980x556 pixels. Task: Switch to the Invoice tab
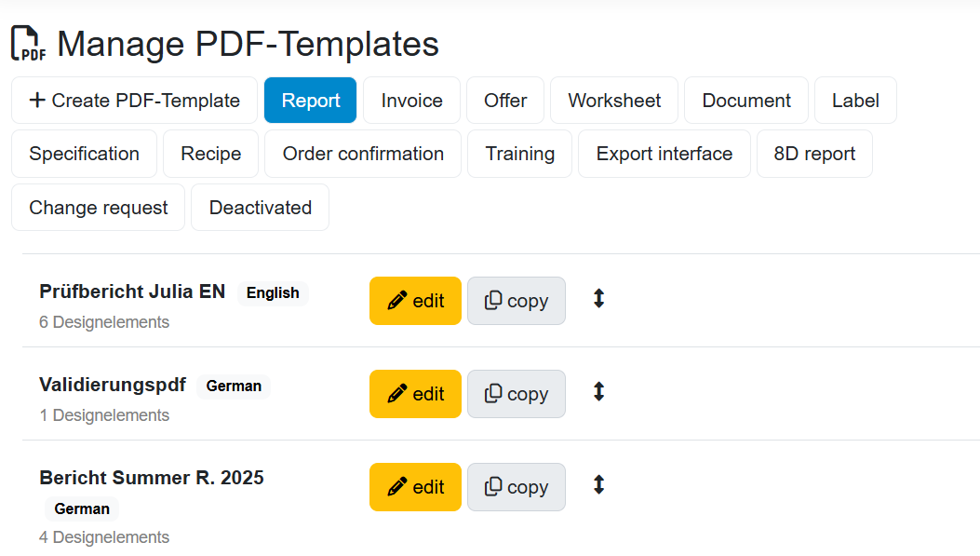click(x=412, y=100)
